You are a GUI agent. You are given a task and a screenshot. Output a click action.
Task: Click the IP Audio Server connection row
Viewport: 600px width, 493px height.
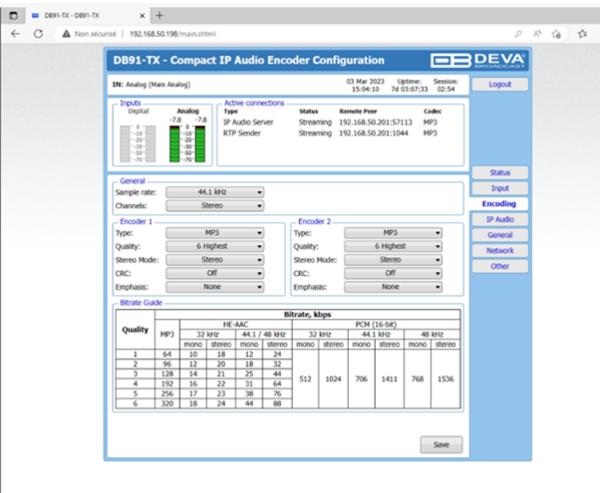point(330,122)
